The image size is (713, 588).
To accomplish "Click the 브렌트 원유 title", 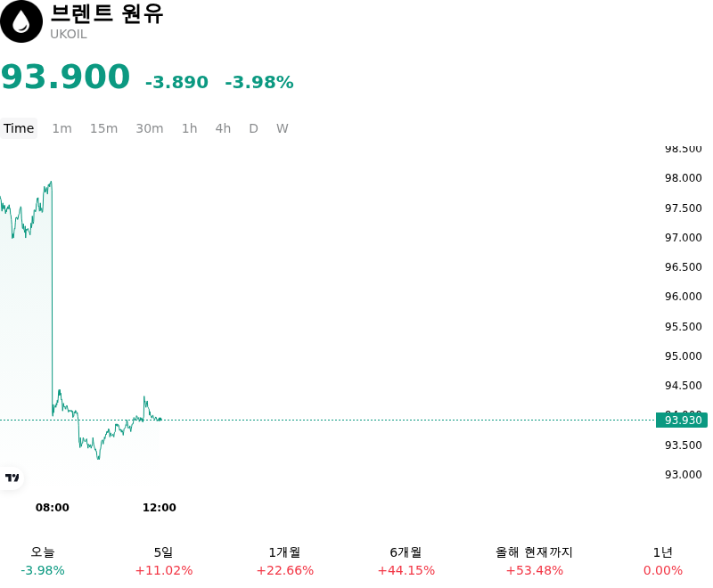I will click(x=107, y=13).
